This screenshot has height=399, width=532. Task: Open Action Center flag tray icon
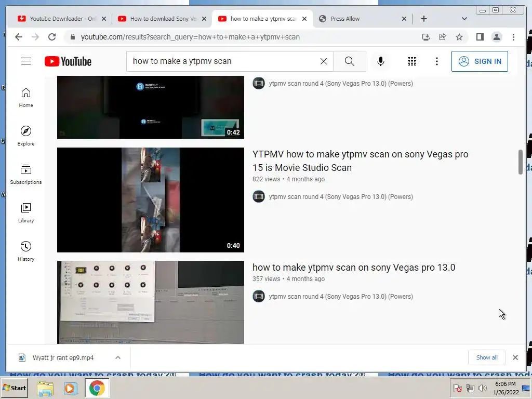tap(457, 388)
